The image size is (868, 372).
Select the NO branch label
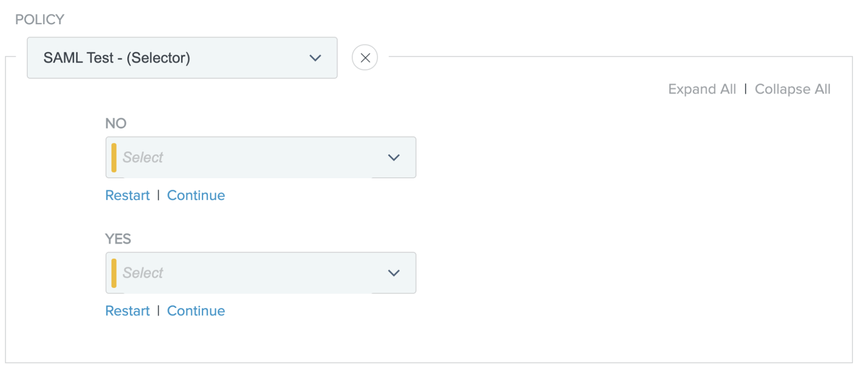pos(116,123)
